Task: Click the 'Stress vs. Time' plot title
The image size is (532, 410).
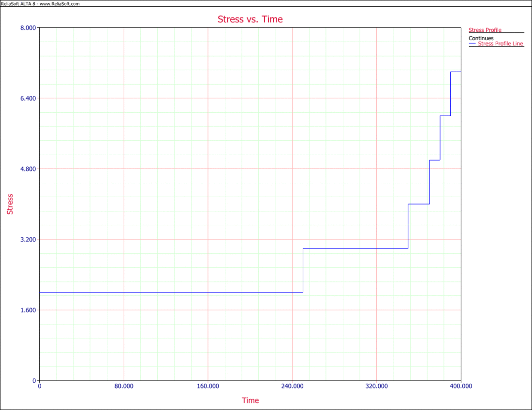Action: [250, 19]
